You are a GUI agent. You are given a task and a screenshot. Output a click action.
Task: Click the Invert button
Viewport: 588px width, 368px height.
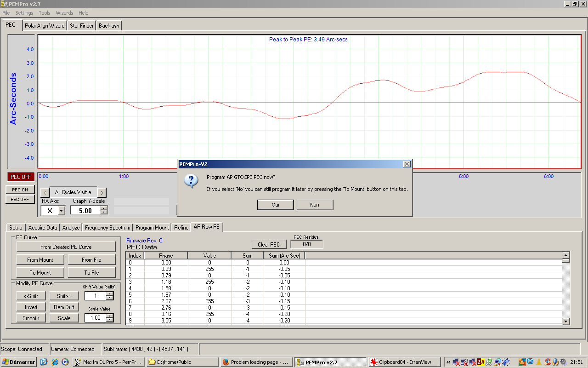[x=31, y=307]
